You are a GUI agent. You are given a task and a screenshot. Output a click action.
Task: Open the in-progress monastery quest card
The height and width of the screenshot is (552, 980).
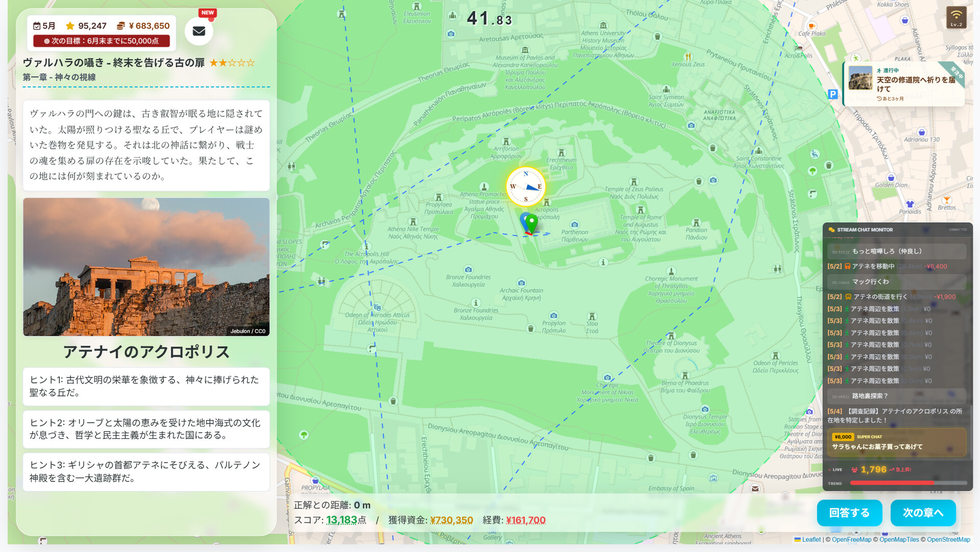[x=903, y=84]
